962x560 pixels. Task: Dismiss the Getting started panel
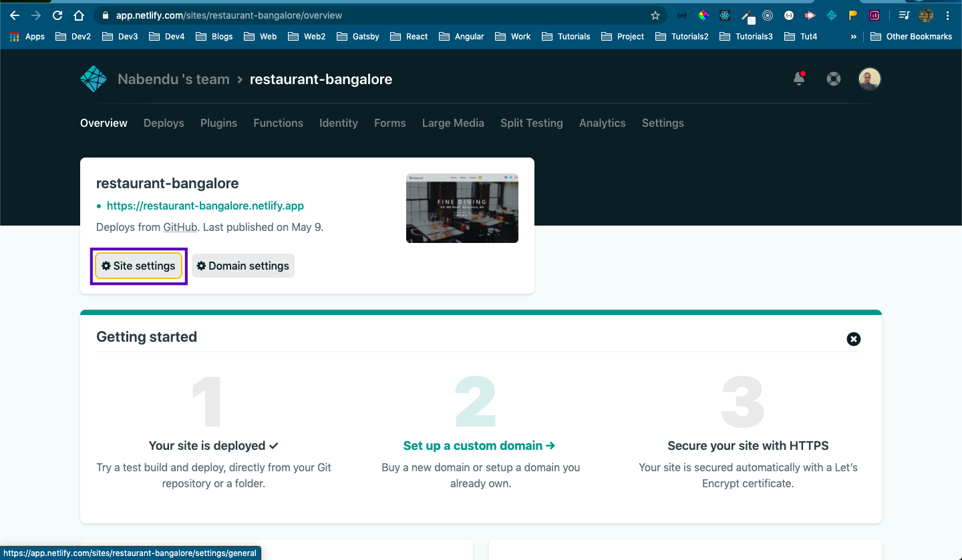coord(854,339)
